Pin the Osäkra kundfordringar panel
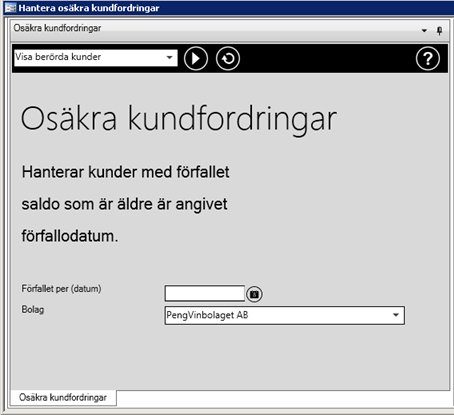The width and height of the screenshot is (454, 415). click(440, 31)
